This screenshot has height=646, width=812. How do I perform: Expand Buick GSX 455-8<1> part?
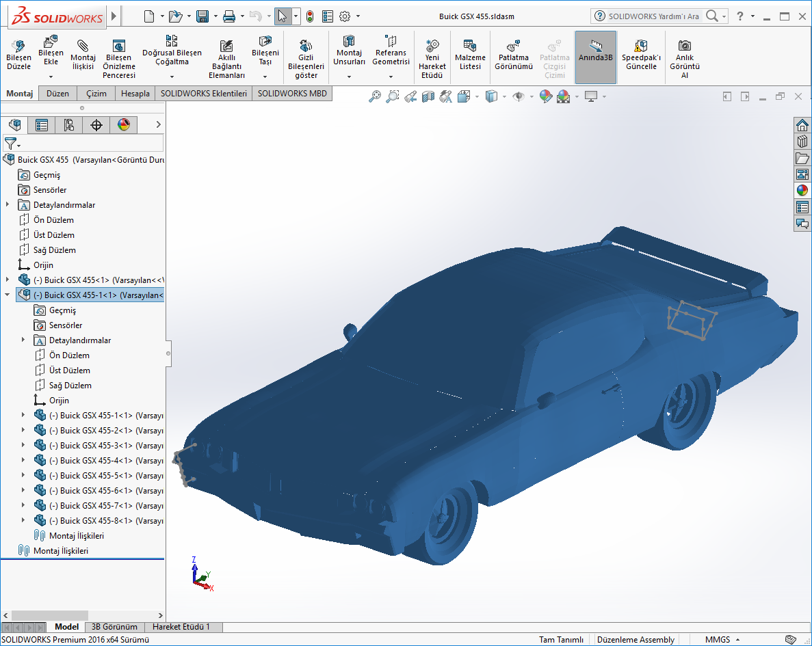click(23, 520)
